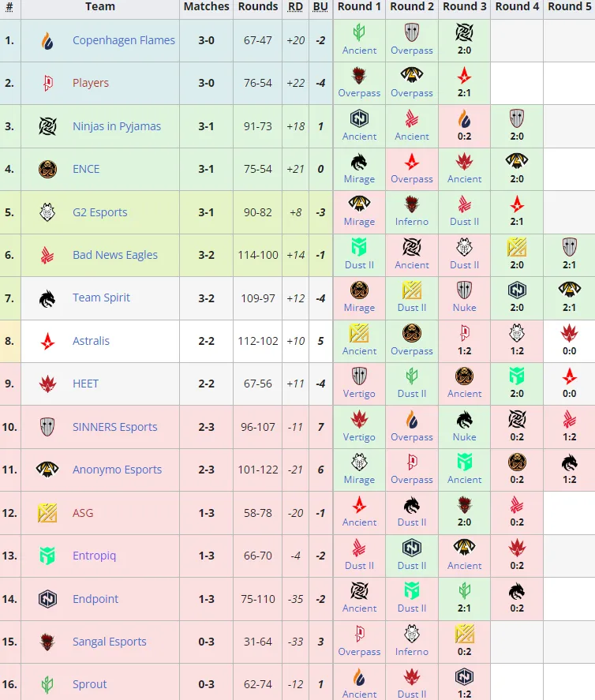Click NIP opponent icon in Copenhagen Flames Round 3
This screenshot has width=595, height=700.
point(464,32)
